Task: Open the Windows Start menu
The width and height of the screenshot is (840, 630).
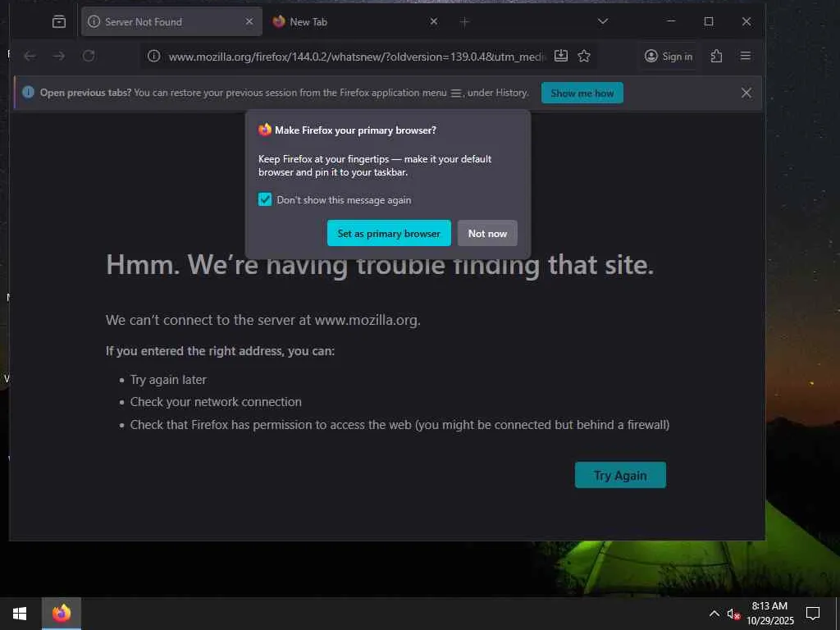Action: point(20,614)
